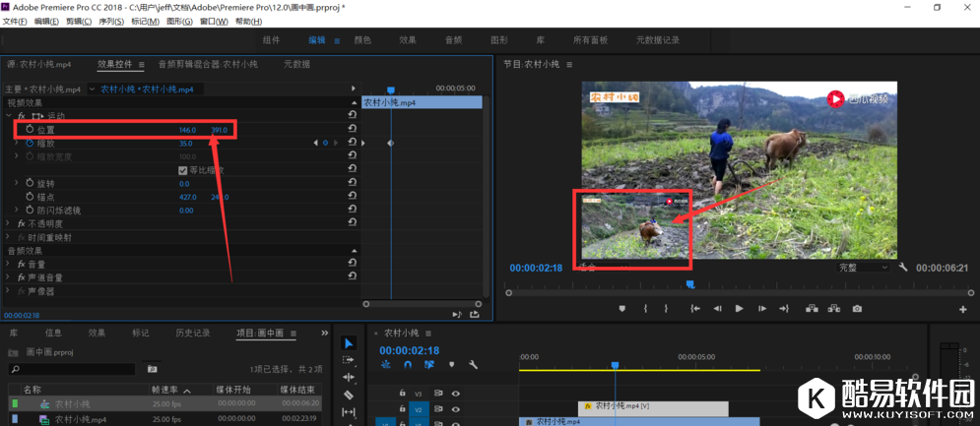Click the Step Forward one frame button
This screenshot has height=426, width=980.
(761, 309)
